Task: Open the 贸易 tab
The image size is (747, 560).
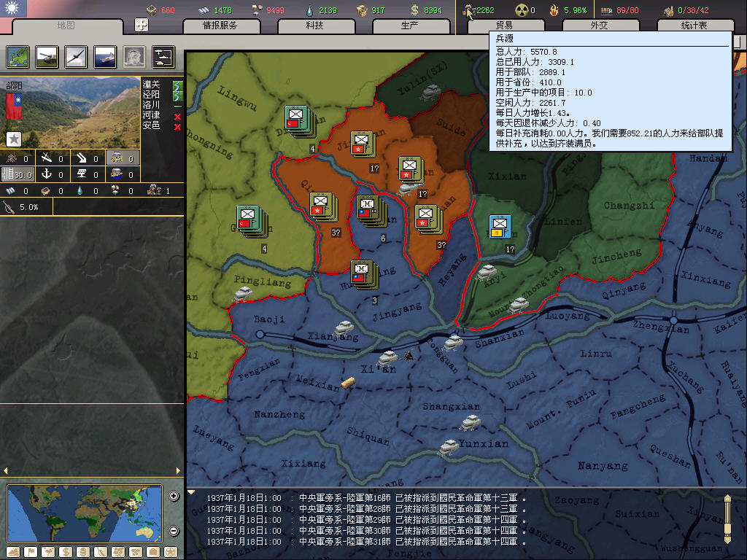Action: click(505, 26)
